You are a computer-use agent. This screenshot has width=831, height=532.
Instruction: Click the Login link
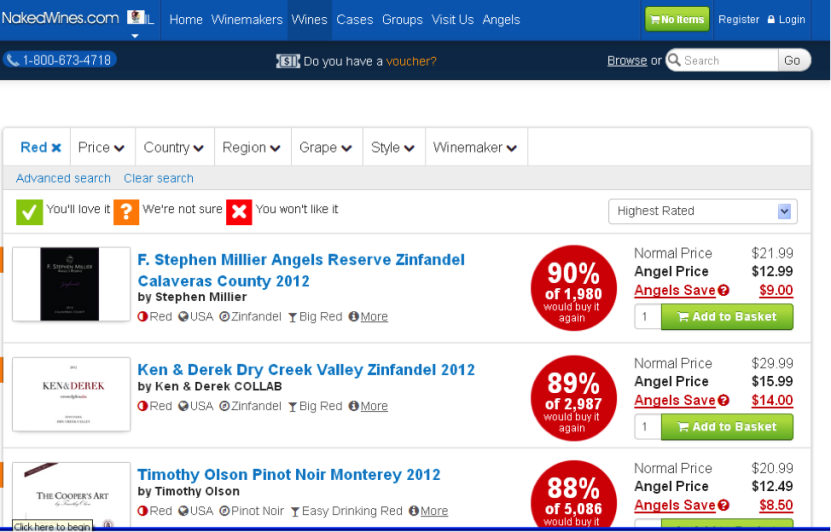792,20
